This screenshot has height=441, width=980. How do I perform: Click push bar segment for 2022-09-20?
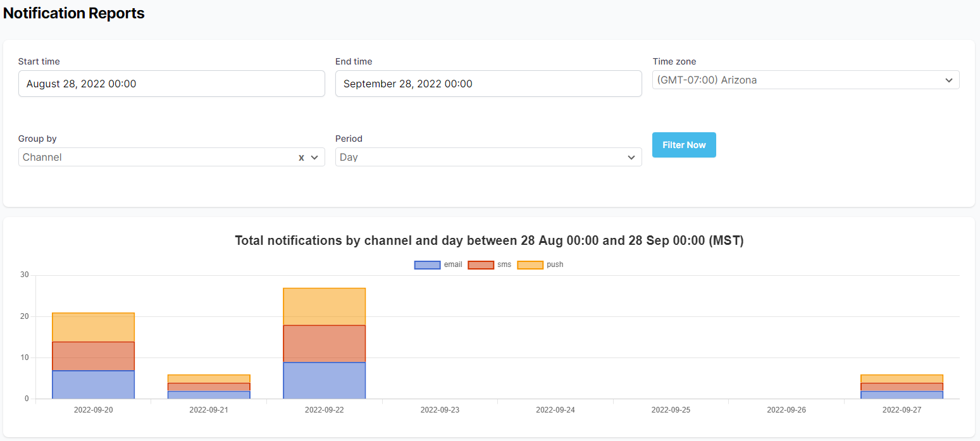tap(93, 327)
